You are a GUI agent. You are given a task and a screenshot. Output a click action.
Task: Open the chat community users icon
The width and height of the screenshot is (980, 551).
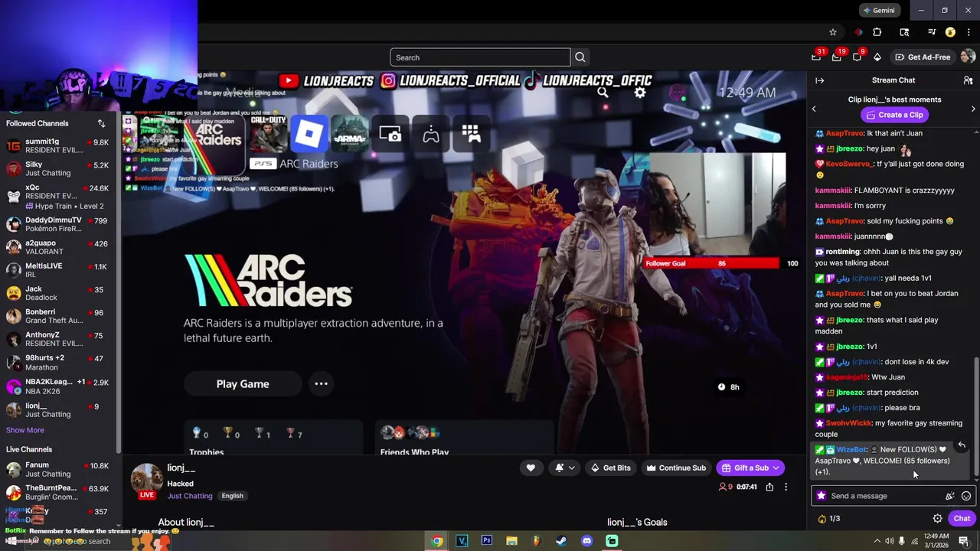coord(968,80)
